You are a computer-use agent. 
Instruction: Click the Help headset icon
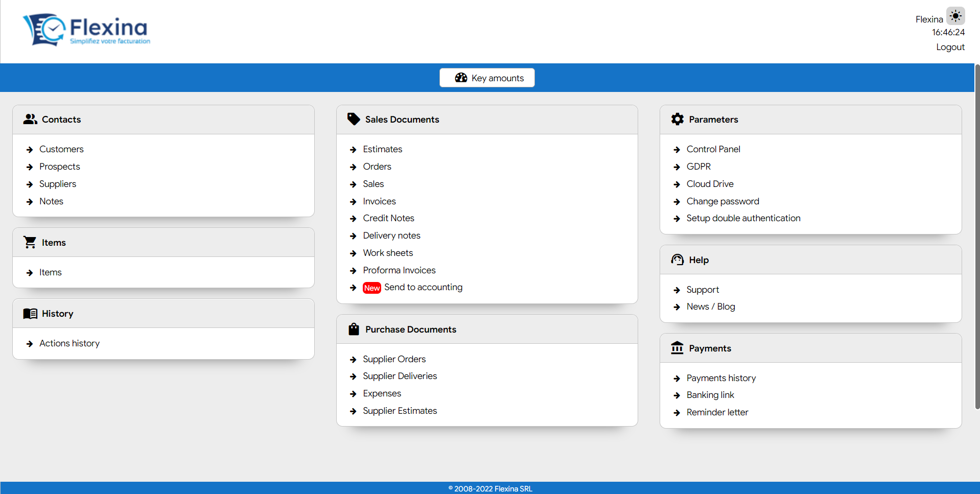click(678, 260)
